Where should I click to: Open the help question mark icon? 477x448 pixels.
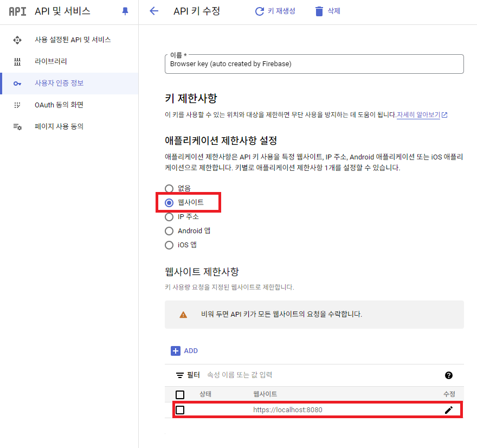[x=448, y=375]
